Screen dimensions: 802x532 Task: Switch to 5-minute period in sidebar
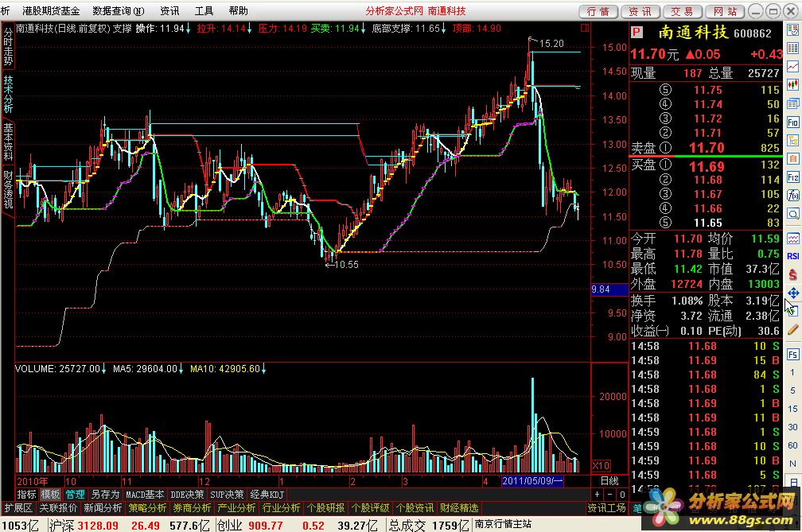pos(792,390)
